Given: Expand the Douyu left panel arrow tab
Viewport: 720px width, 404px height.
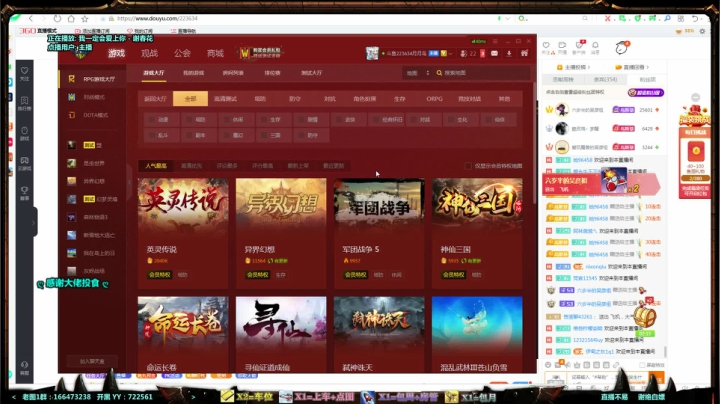Looking at the screenshot, I should pos(34,223).
